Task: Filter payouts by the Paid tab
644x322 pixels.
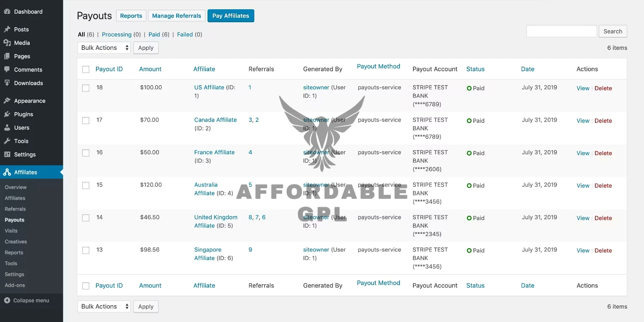Action: [x=154, y=34]
